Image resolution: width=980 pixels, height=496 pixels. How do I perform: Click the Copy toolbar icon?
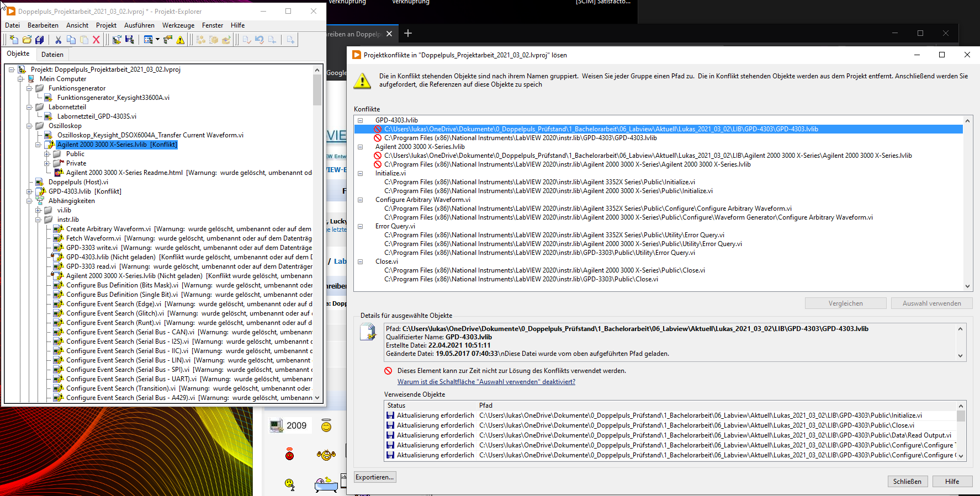tap(71, 40)
